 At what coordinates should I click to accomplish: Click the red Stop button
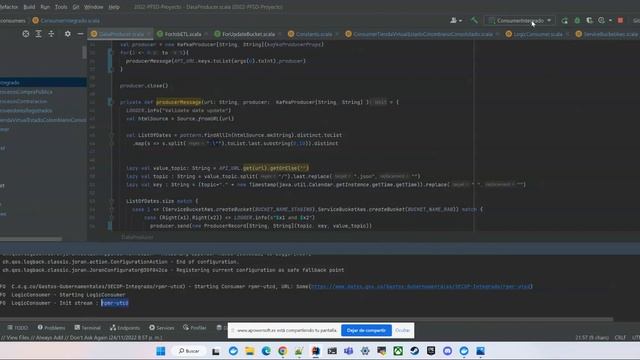click(620, 20)
